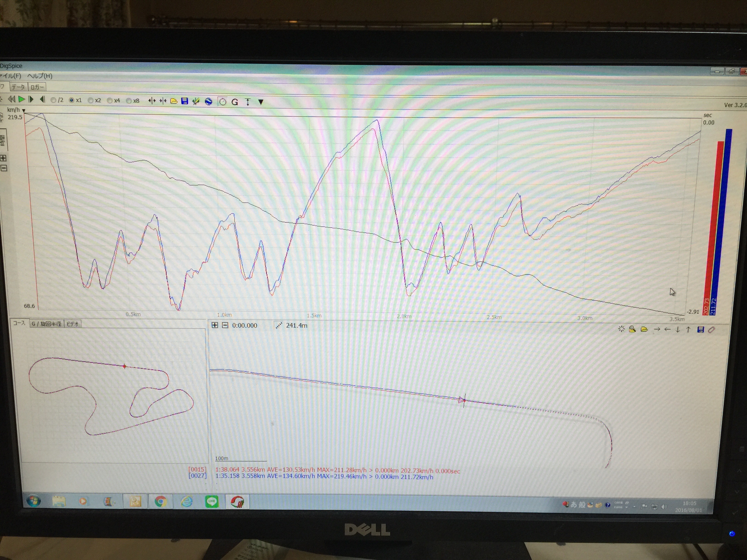747x560 pixels.
Task: Click the plus zoom box above map
Action: point(215,325)
